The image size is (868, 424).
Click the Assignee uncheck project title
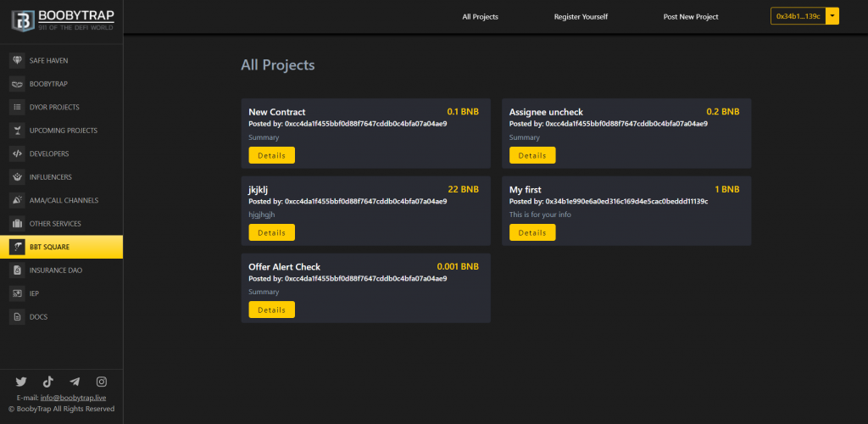click(546, 112)
